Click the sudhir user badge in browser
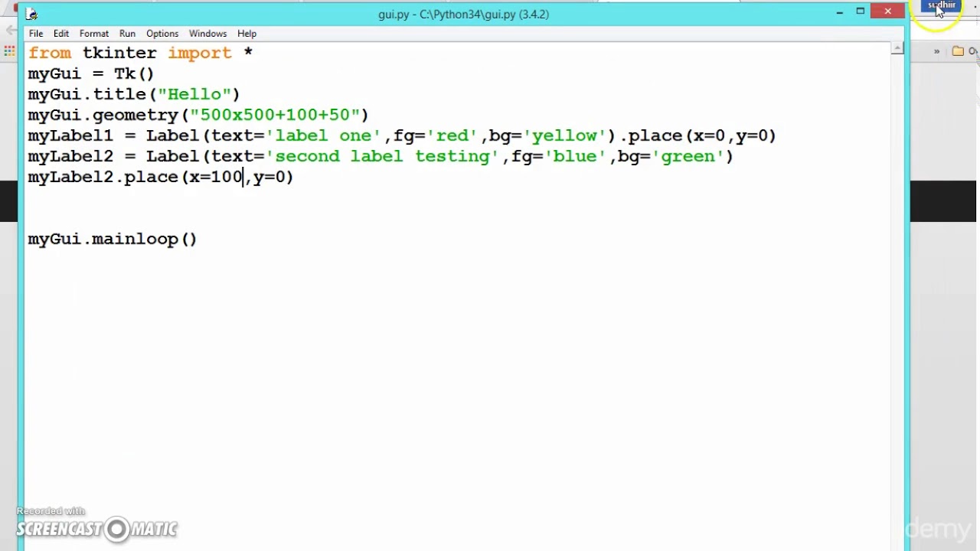 coord(942,5)
